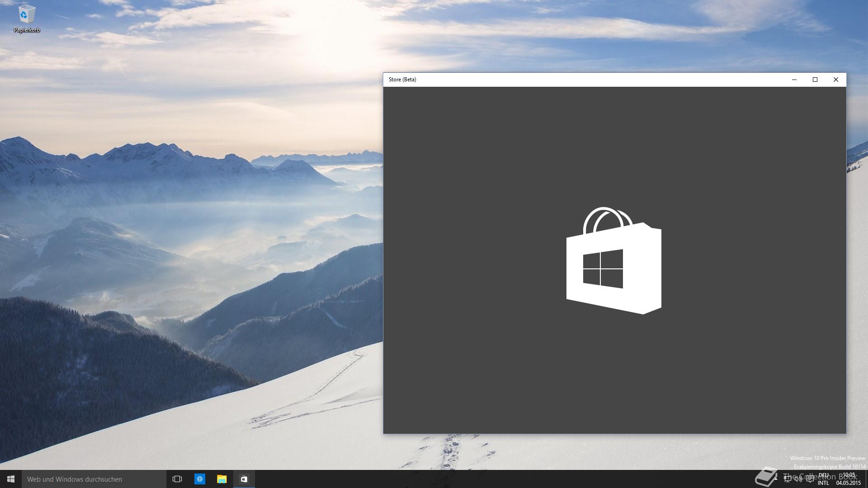Minimize the Store (Beta) window

point(794,80)
